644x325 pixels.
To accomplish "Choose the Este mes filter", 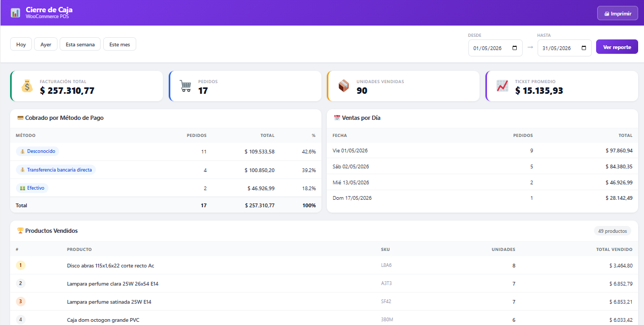I will (x=120, y=44).
